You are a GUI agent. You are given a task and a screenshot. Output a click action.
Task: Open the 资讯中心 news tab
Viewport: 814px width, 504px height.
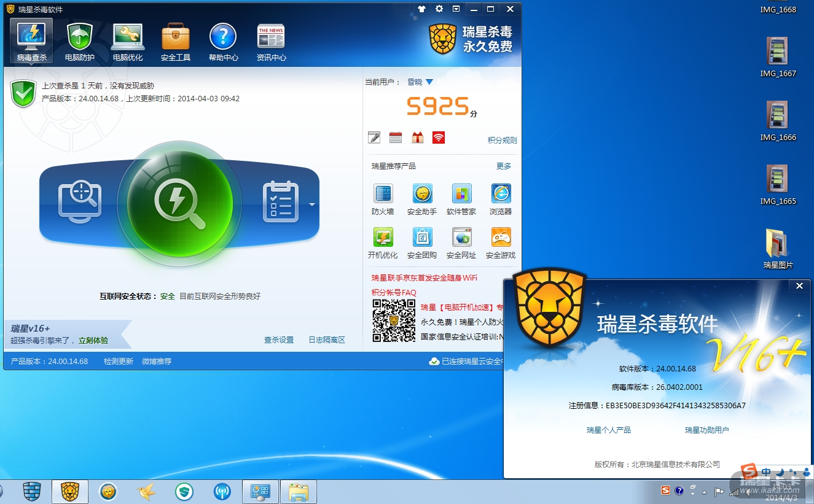click(x=272, y=41)
